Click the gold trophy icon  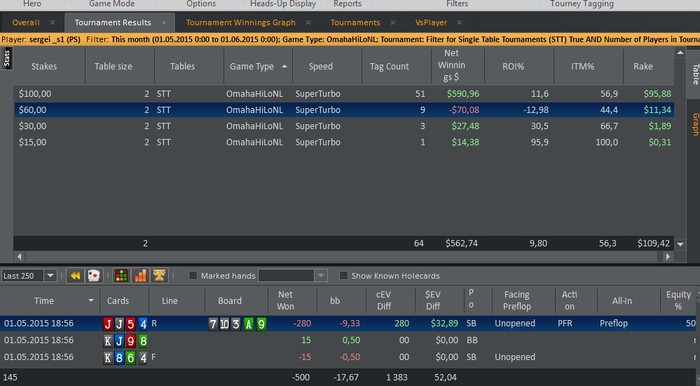point(159,276)
